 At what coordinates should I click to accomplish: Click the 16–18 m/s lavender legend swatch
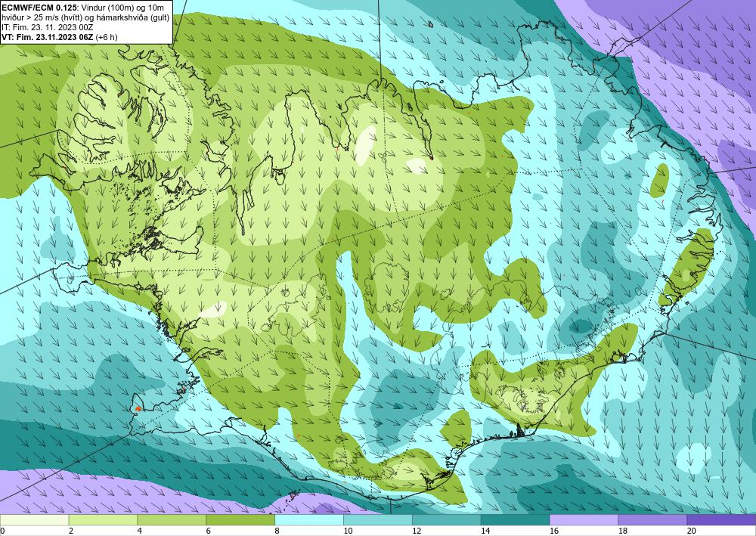coord(584,520)
